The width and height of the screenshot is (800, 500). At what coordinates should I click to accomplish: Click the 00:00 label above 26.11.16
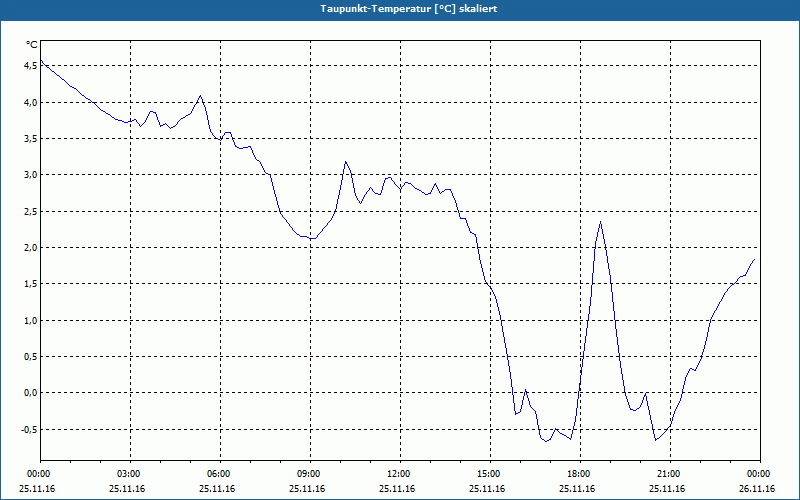point(760,474)
